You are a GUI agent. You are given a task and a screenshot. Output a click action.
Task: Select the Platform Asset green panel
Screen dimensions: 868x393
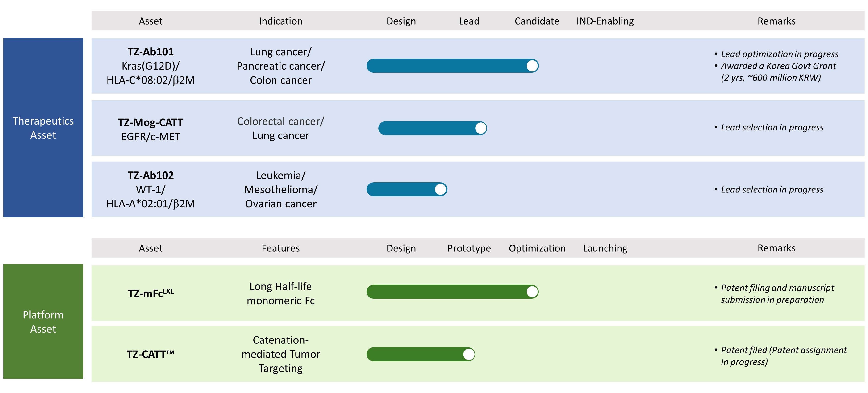pos(43,322)
